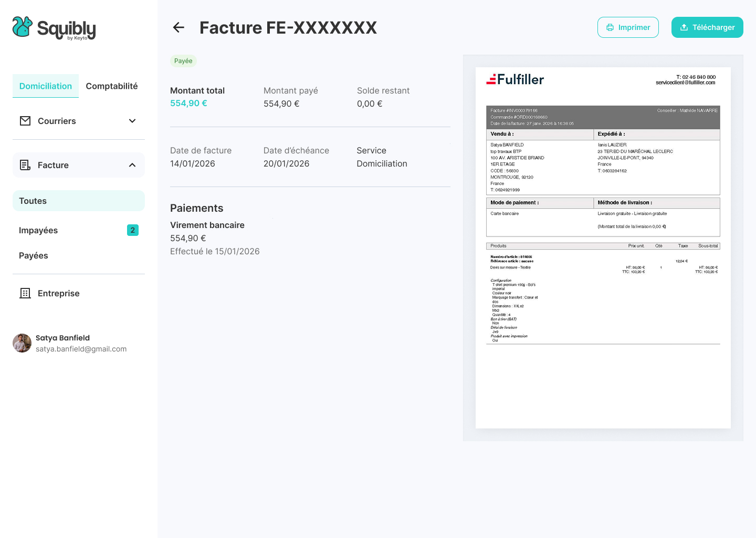Click the Payée status badge
This screenshot has height=538, width=756.
click(183, 61)
